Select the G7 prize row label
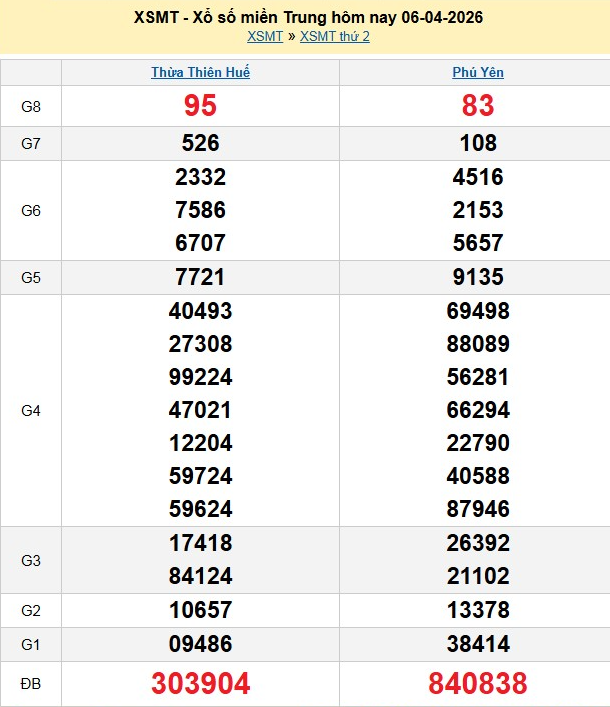Viewport: 610px width, 707px height. (x=31, y=144)
